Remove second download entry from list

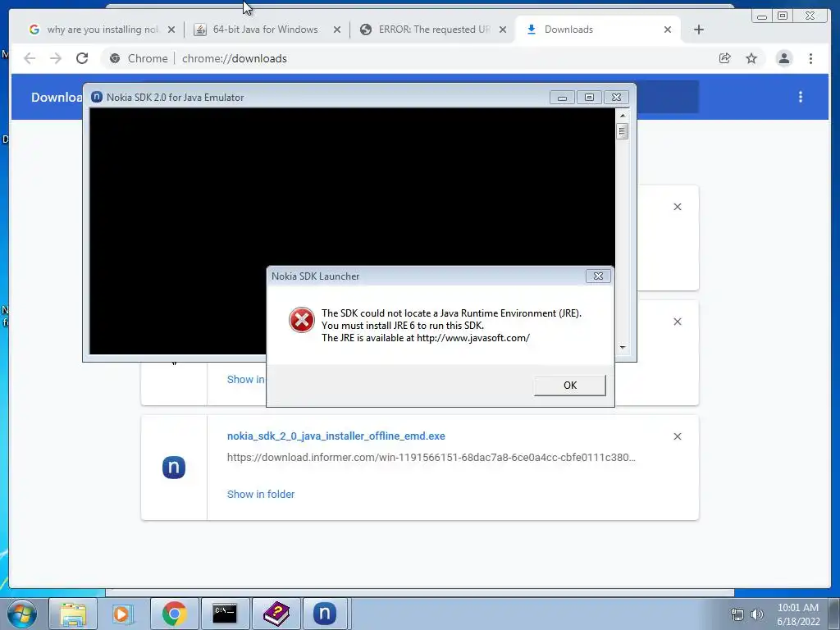point(677,322)
